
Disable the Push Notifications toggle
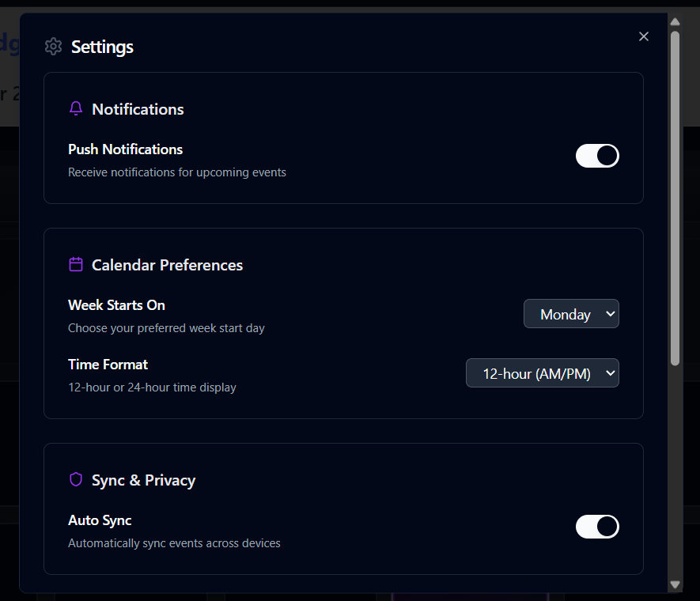pyautogui.click(x=597, y=156)
